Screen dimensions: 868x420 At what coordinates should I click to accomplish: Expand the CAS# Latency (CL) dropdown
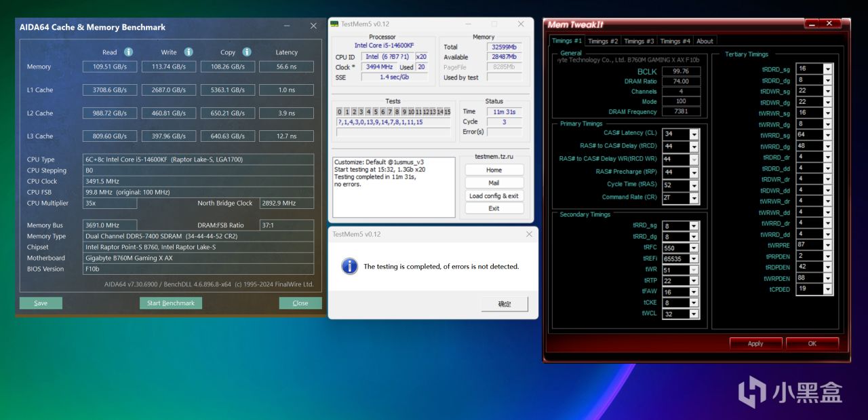[694, 134]
